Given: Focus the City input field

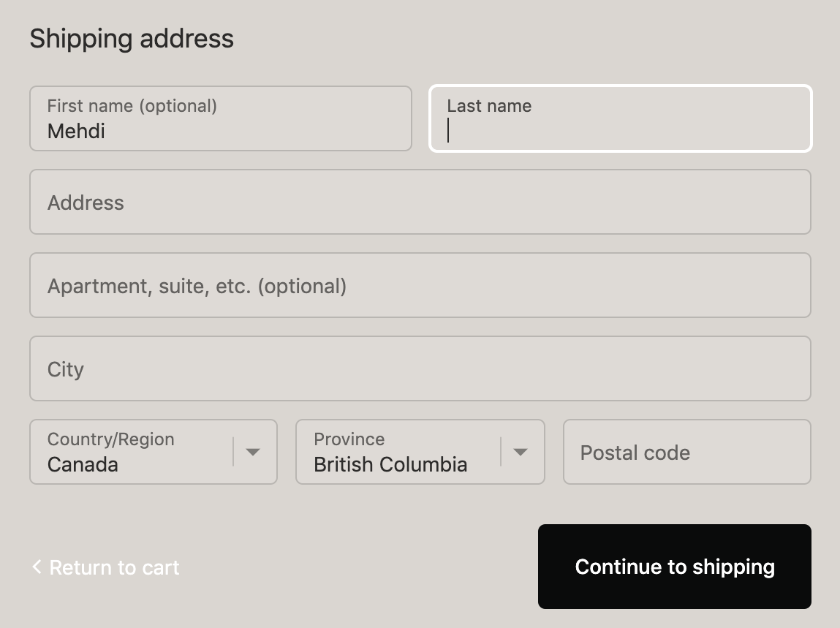Looking at the screenshot, I should click(420, 368).
